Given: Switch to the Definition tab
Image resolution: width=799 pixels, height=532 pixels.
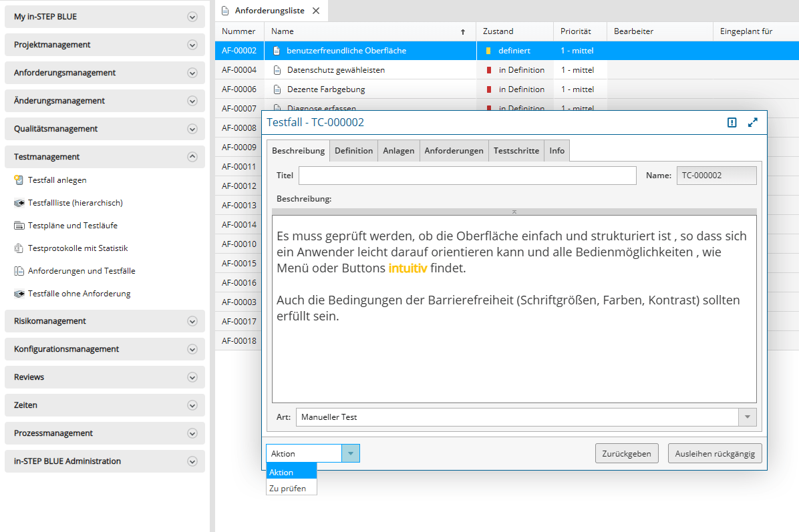Looking at the screenshot, I should point(353,151).
